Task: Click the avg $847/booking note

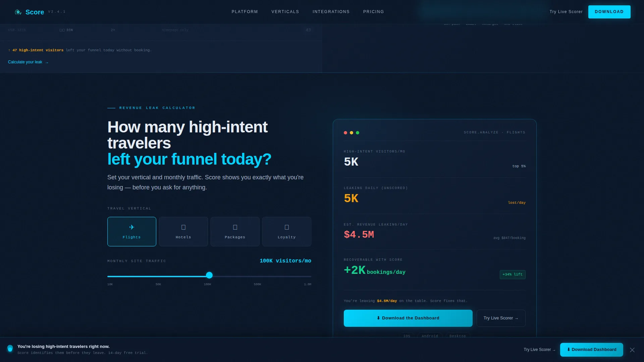Action: click(x=509, y=238)
